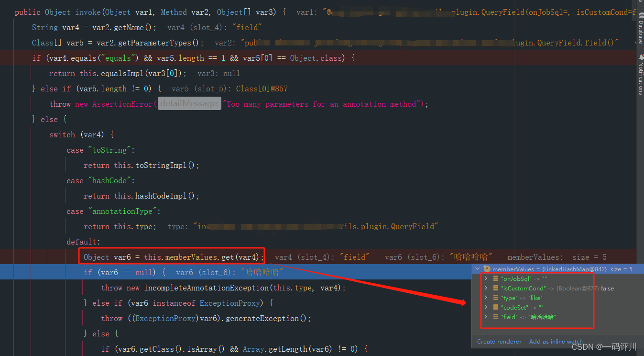Click the 'default:' label
Viewport: 644px width, 356px height.
click(84, 242)
